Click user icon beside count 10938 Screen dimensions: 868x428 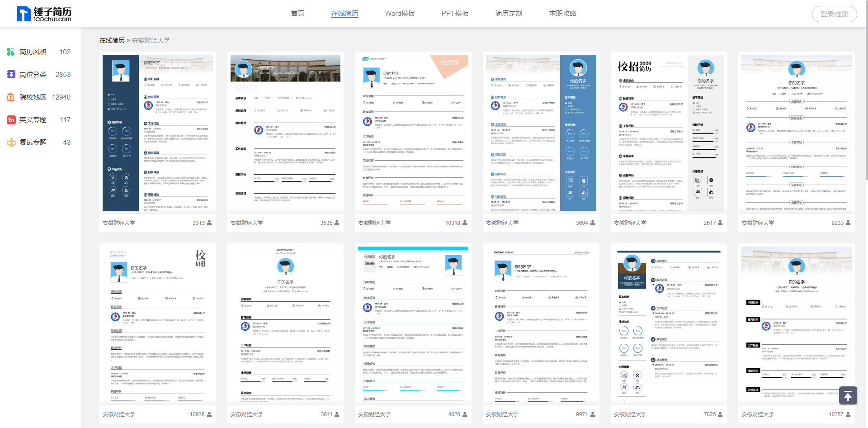coord(209,414)
